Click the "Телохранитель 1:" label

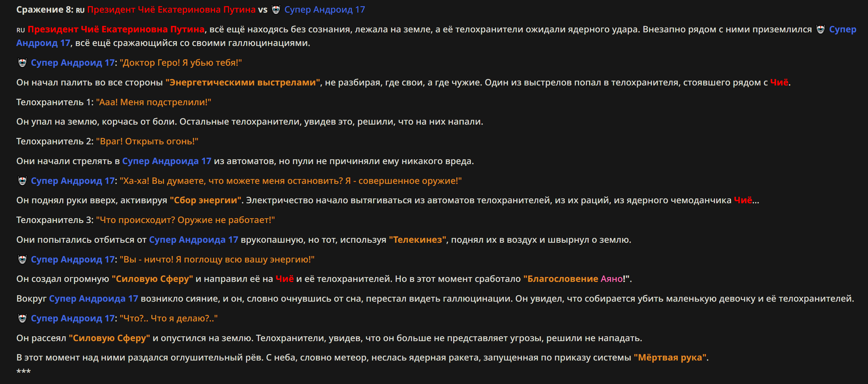55,102
